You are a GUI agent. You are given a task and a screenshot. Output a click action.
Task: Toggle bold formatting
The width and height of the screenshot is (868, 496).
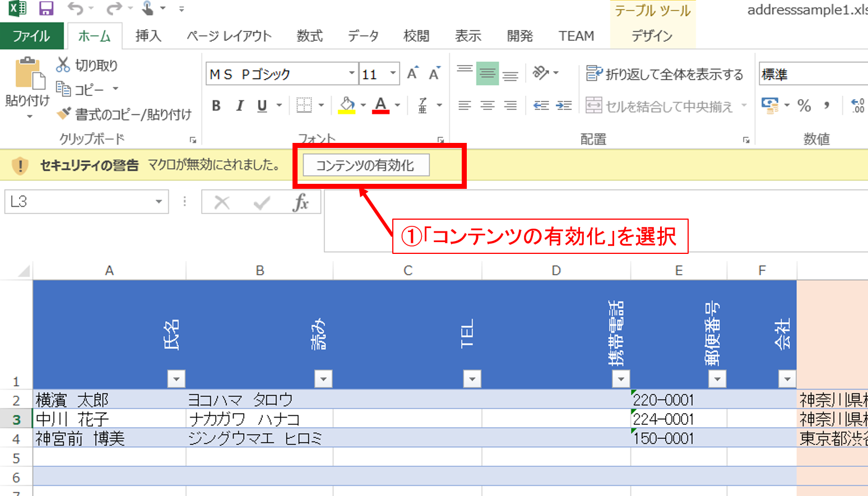(216, 105)
